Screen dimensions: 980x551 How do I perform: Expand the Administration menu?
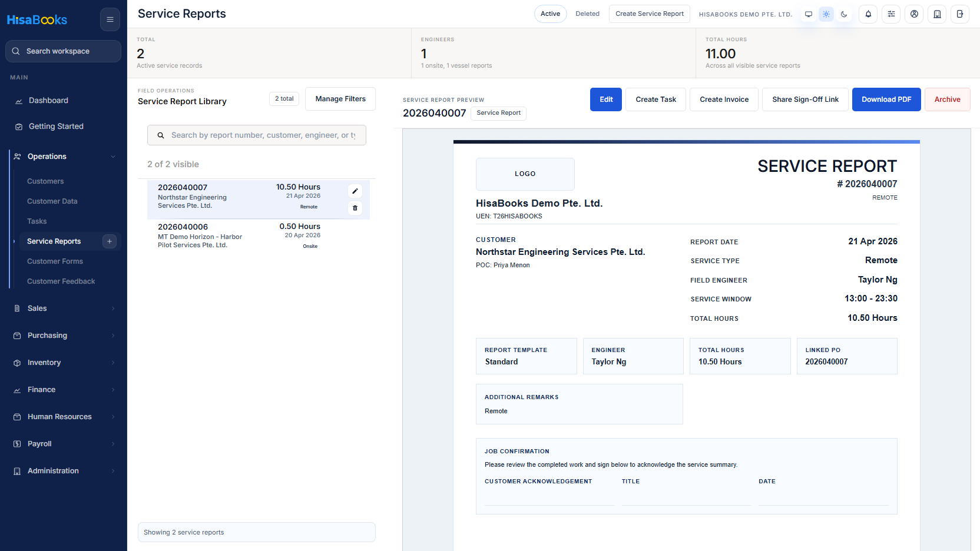point(113,471)
